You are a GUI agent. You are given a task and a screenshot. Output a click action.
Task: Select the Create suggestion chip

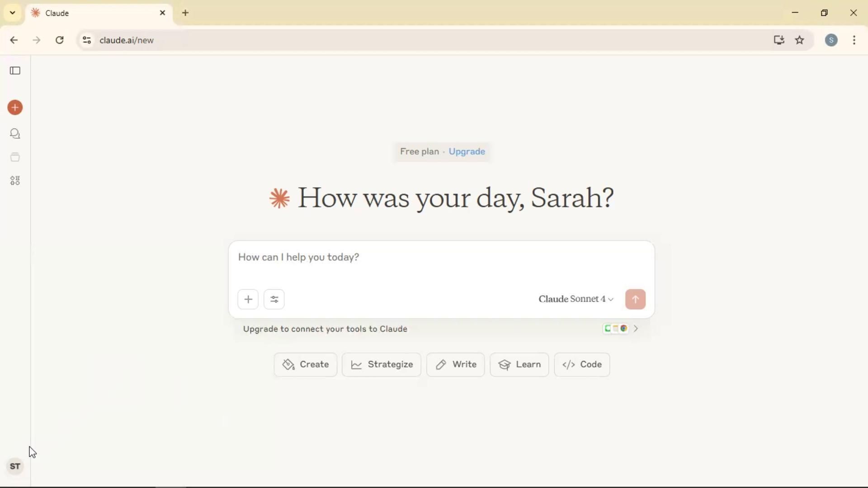tap(305, 365)
